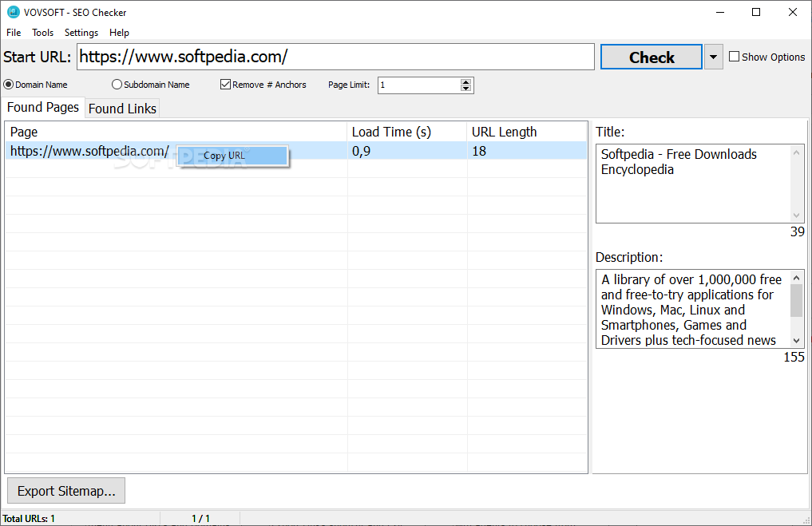
Task: Click the Total URLs: 1 status text
Action: coord(29,518)
